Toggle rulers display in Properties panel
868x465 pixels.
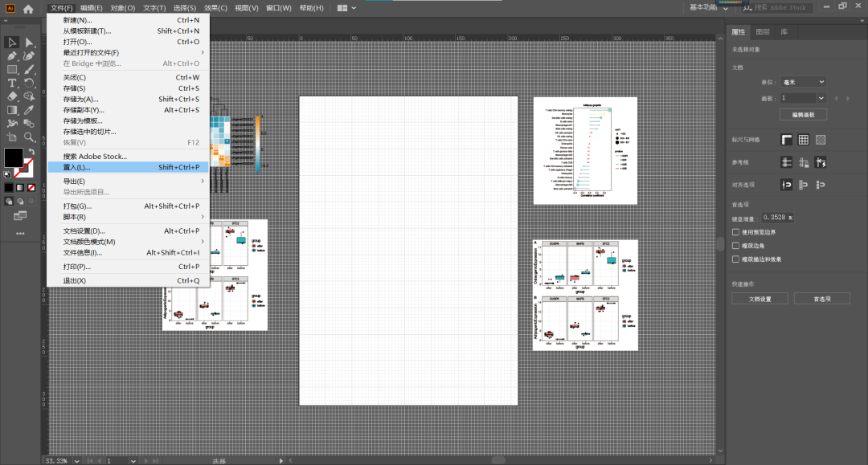tap(787, 140)
